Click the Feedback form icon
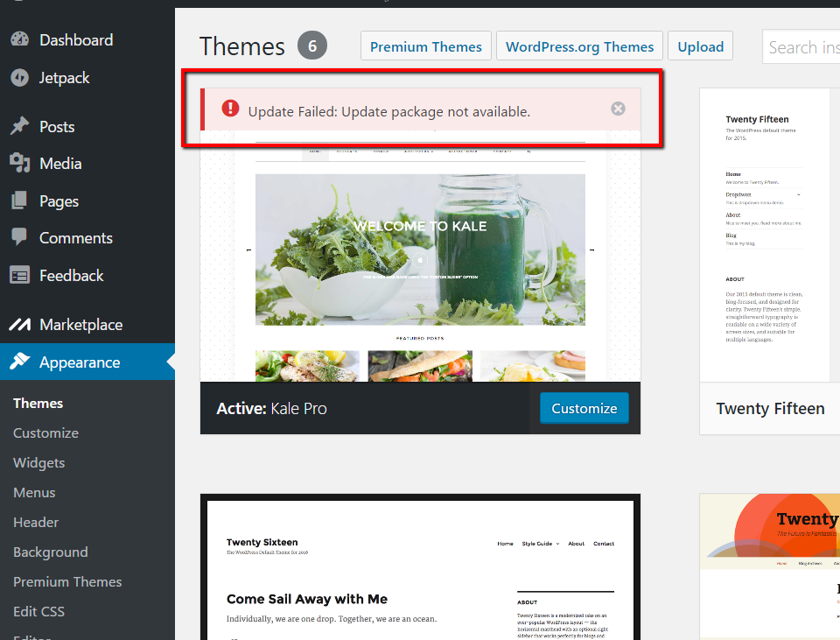The height and width of the screenshot is (640, 840). point(20,276)
